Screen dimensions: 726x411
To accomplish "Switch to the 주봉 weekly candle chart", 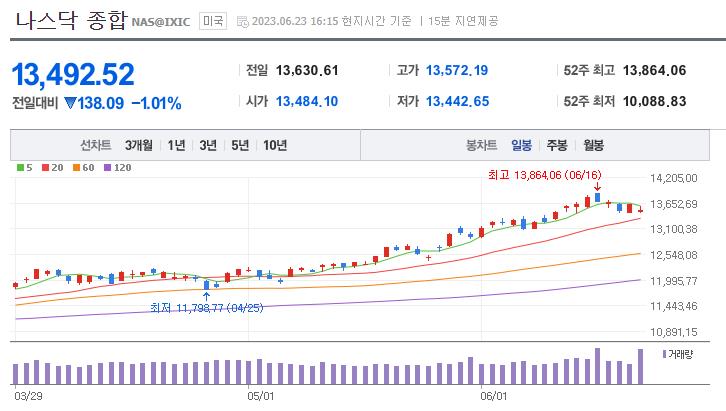I will point(557,145).
